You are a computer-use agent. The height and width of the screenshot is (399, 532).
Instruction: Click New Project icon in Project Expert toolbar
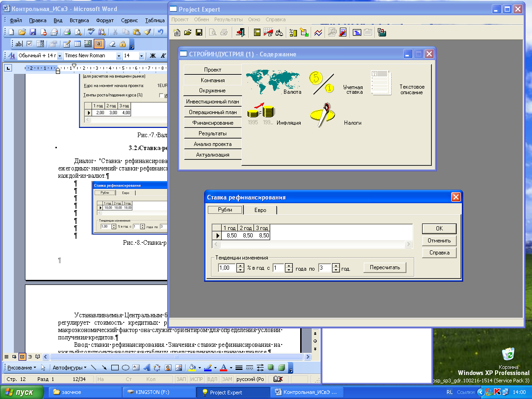177,33
